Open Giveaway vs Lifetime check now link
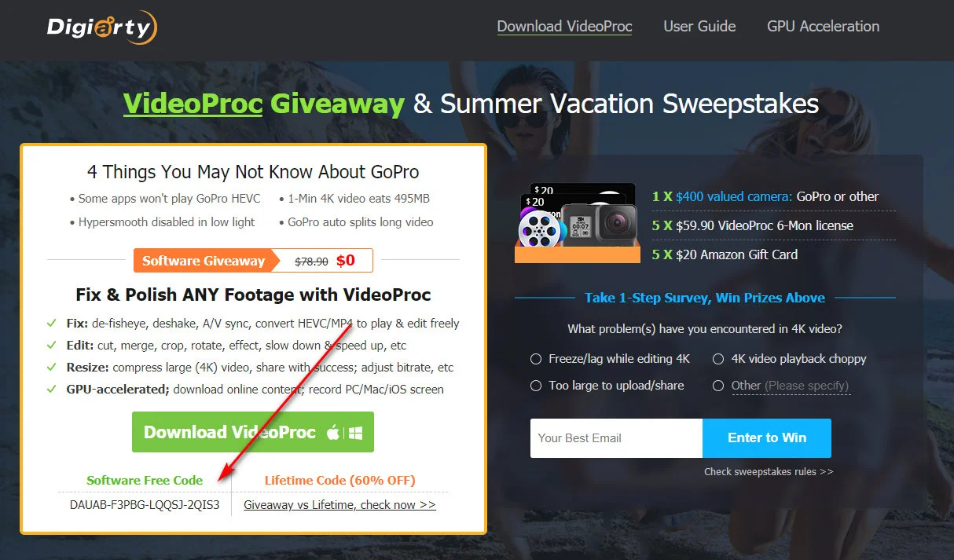954x560 pixels. point(339,505)
